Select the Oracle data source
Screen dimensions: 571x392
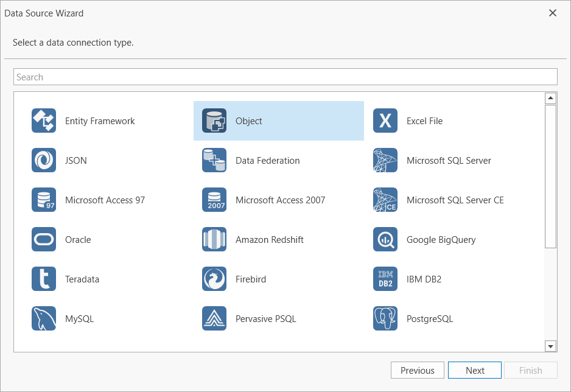click(x=78, y=239)
